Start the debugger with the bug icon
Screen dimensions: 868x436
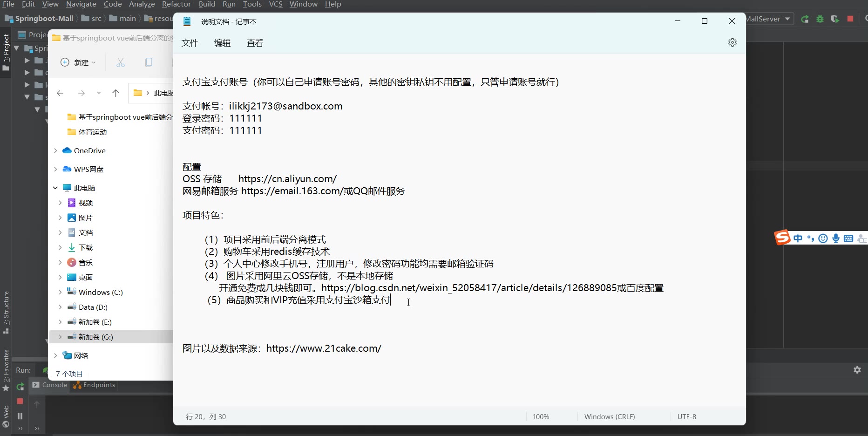click(820, 19)
